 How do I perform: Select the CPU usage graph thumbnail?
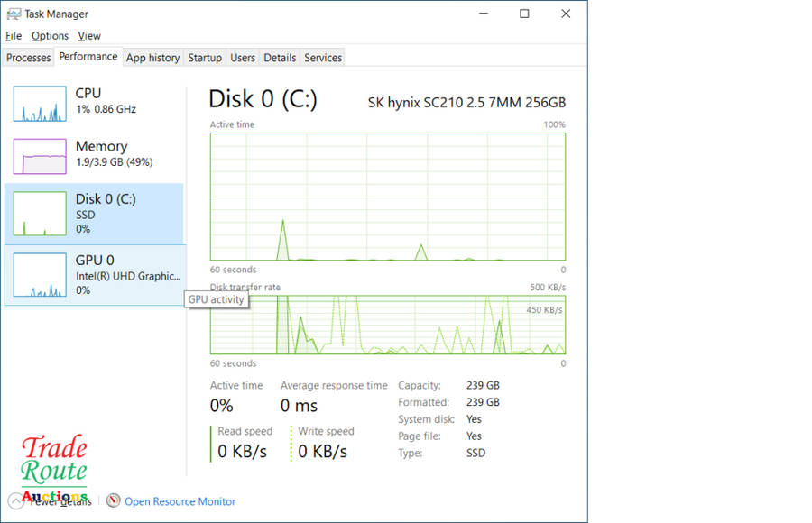click(x=40, y=104)
